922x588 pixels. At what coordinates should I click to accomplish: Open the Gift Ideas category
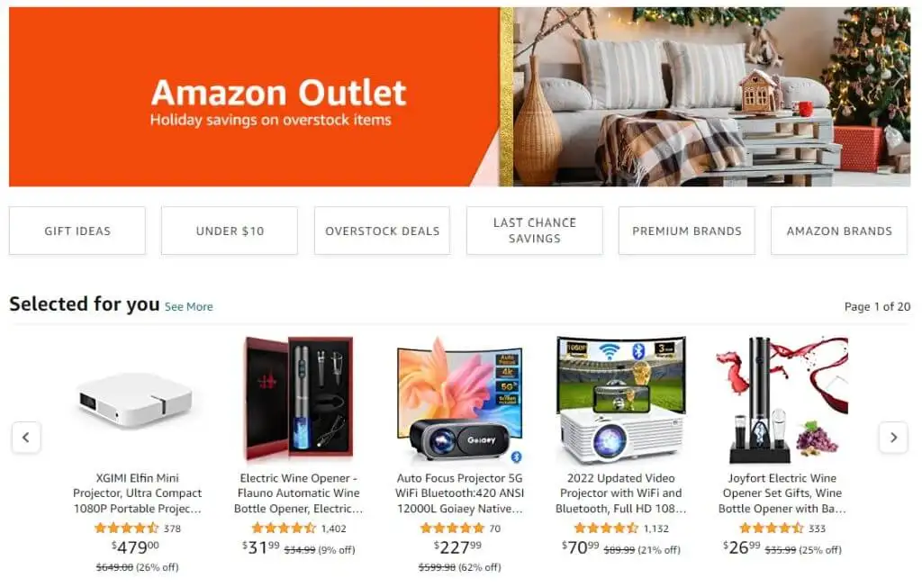[77, 231]
